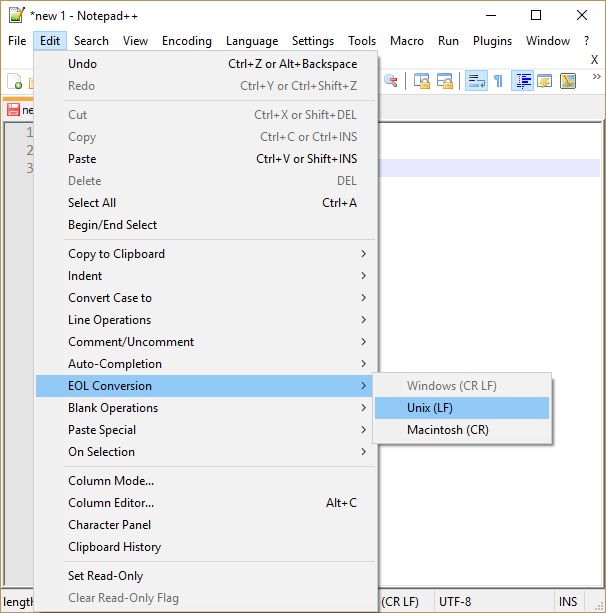Viewport: 606px width, 613px height.
Task: Expand hidden toolbar icons with chevron
Action: [596, 77]
